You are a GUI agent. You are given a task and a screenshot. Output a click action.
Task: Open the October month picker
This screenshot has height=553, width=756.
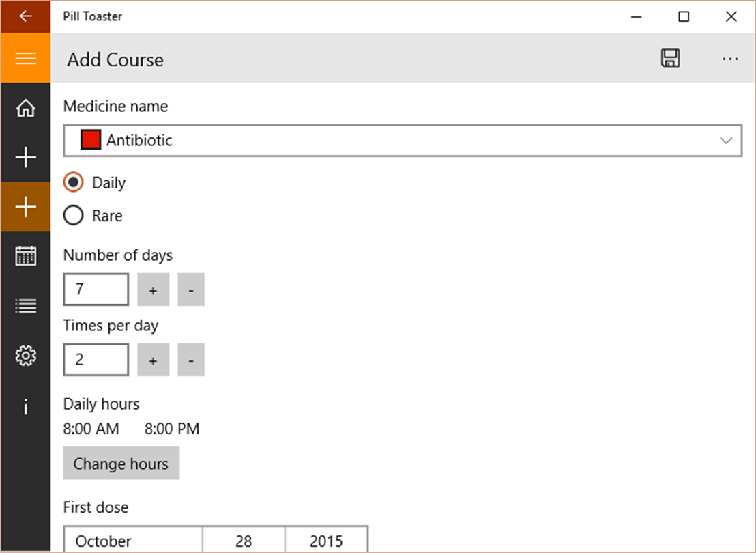tap(133, 539)
